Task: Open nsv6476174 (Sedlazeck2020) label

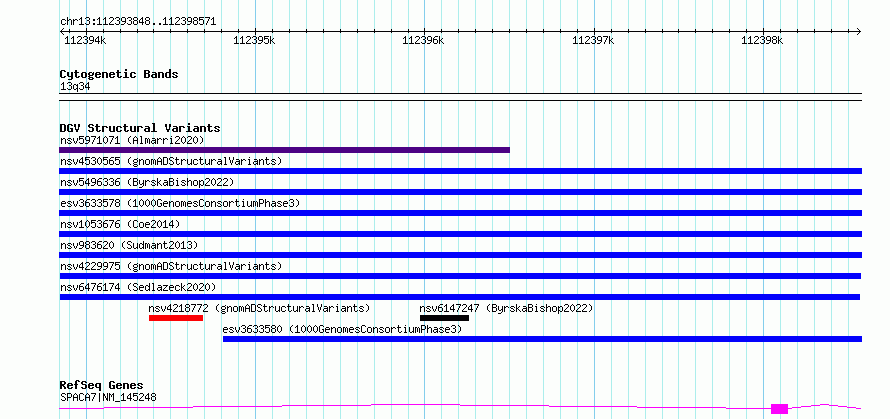Action: coord(138,287)
